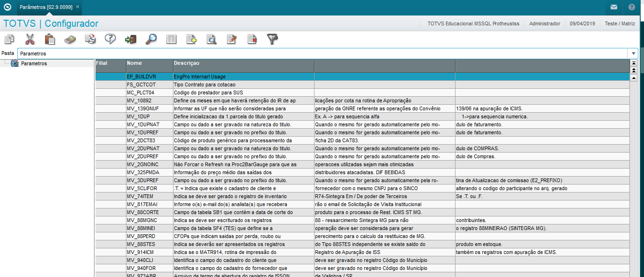
Task: Click the date 09/04/2019
Action: [x=582, y=23]
